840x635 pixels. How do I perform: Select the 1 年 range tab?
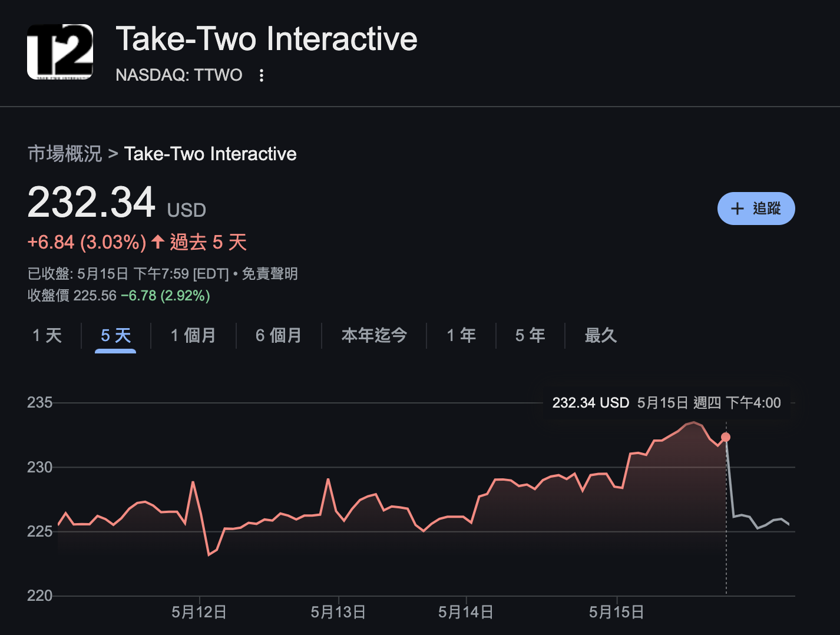pyautogui.click(x=461, y=336)
